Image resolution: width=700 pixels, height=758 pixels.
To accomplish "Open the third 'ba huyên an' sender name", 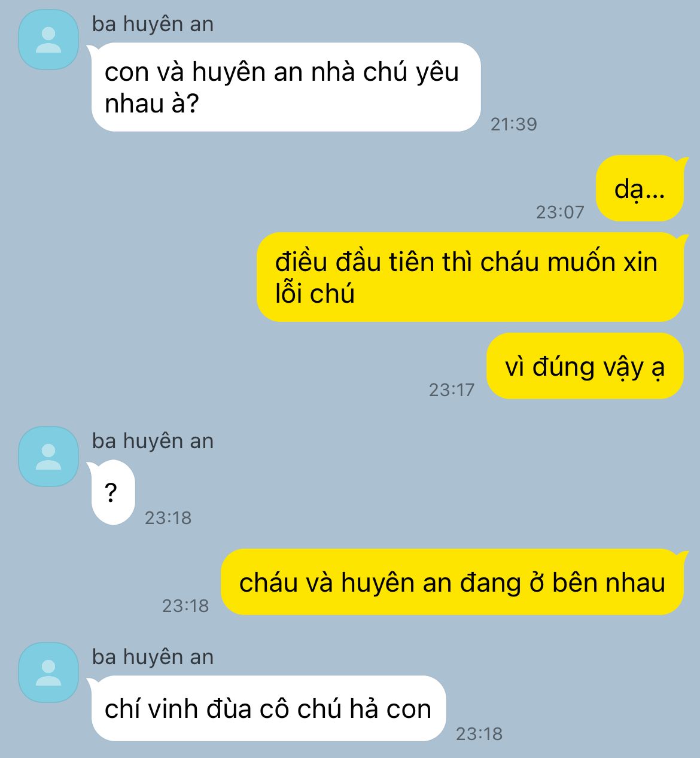I will click(153, 657).
